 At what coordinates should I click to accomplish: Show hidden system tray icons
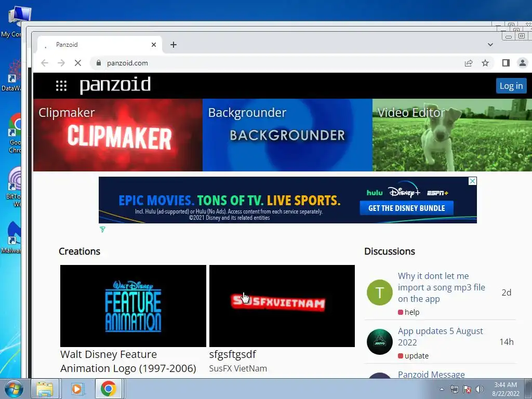pos(442,389)
